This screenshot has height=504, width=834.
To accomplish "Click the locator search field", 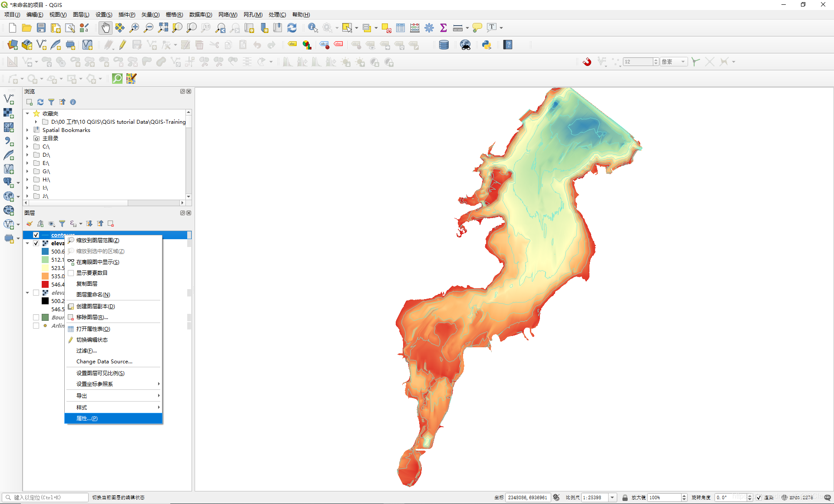I will tap(46, 497).
